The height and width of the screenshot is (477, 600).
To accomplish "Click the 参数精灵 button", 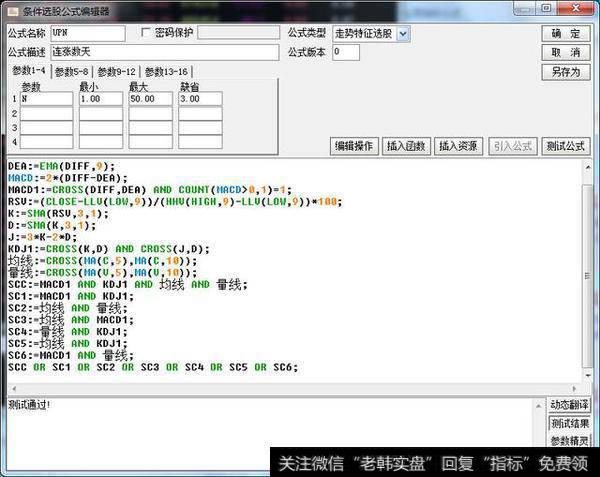I will pos(569,441).
